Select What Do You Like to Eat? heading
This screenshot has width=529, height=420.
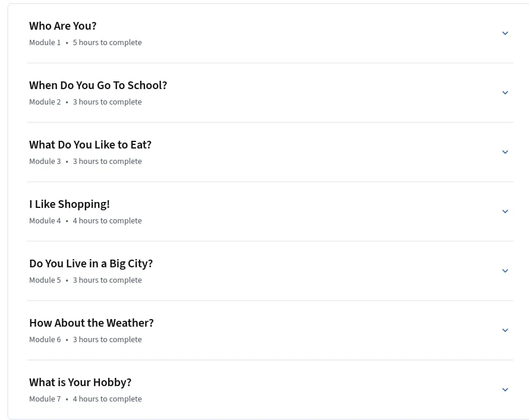90,144
